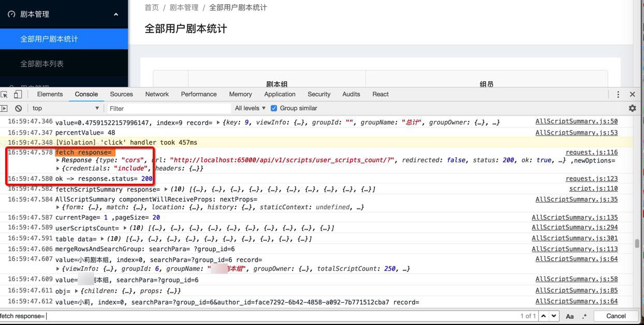This screenshot has height=325, width=644.
Task: Clear the console with the ban icon
Action: [x=19, y=108]
